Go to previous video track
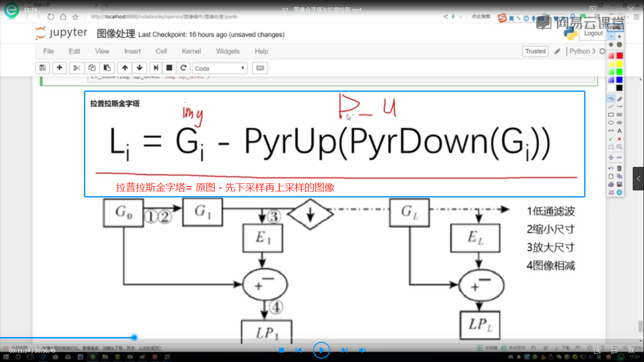The width and height of the screenshot is (644, 362). [298, 350]
